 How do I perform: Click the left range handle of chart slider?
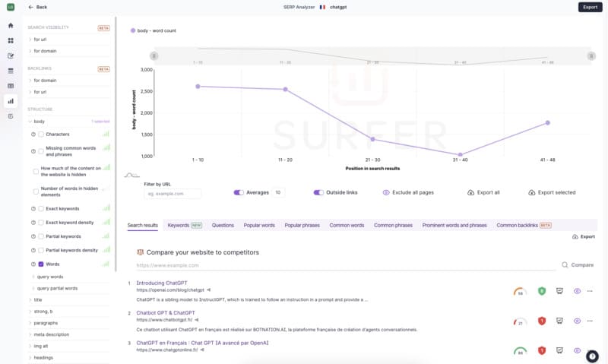(154, 56)
